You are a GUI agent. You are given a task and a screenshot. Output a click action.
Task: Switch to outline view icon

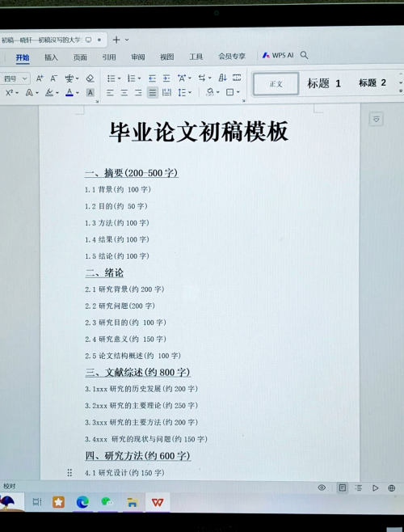[358, 488]
